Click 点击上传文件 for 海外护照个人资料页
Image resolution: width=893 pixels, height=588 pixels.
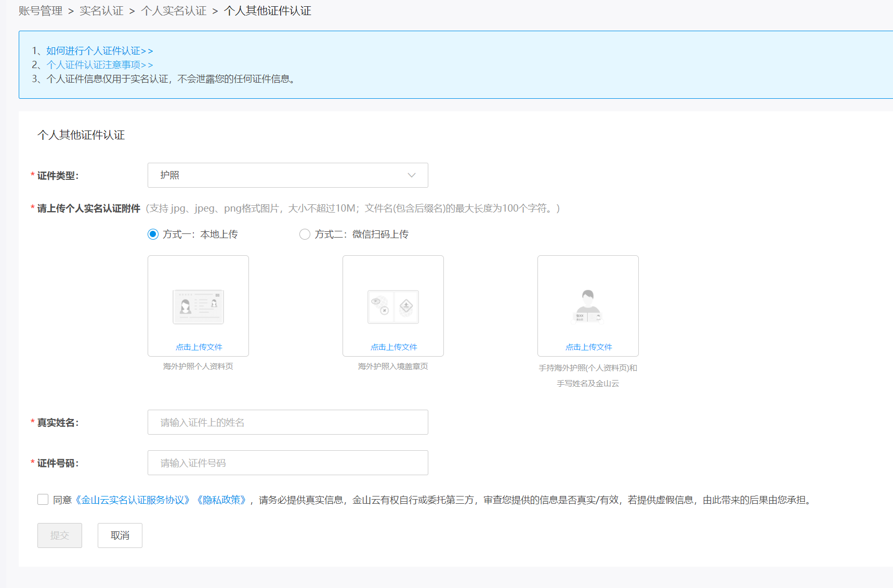[x=199, y=347]
